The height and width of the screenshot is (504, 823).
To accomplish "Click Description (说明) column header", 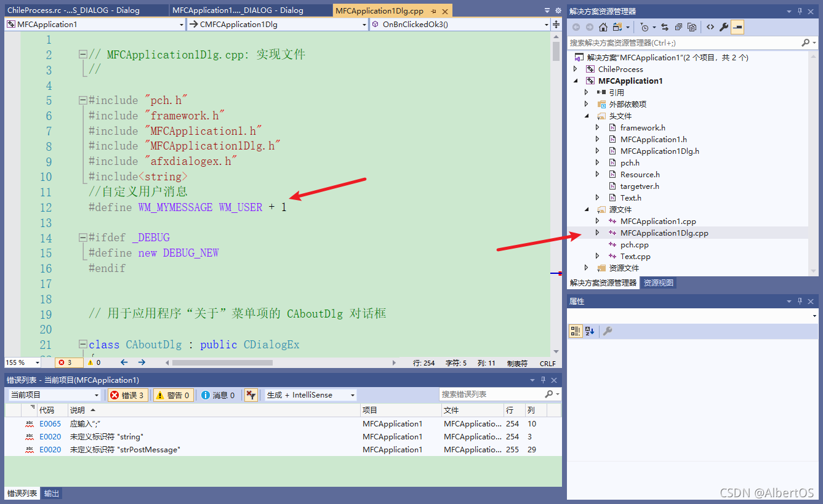I will tap(214, 410).
